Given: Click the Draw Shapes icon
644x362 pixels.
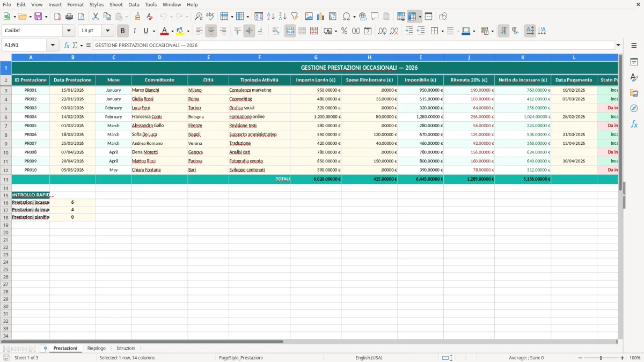Looking at the screenshot, I should [443, 17].
